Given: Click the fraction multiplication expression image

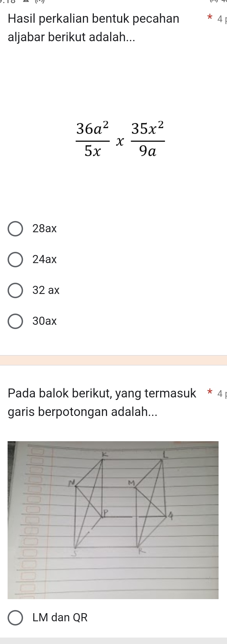Looking at the screenshot, I should (120, 139).
